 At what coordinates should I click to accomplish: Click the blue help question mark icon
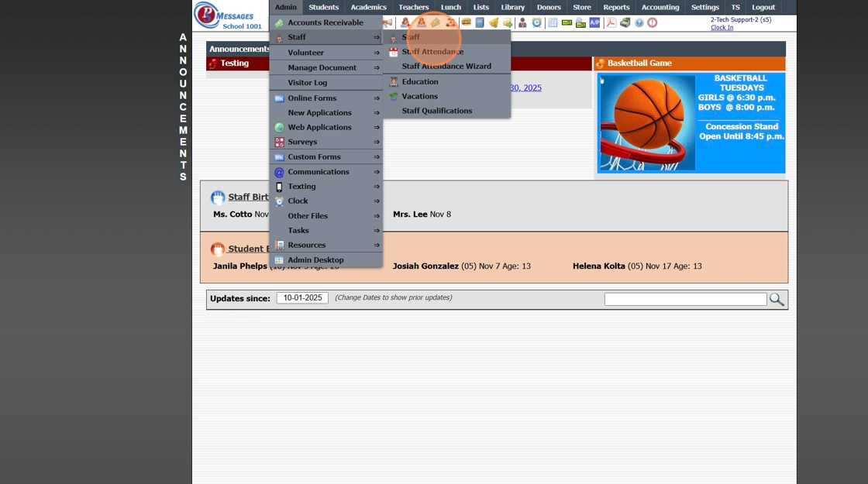(639, 22)
